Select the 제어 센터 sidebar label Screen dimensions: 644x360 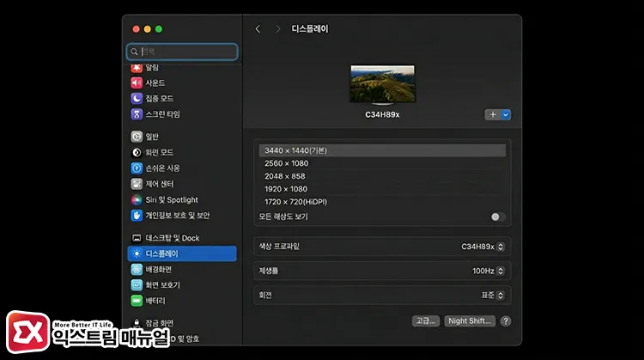[160, 184]
